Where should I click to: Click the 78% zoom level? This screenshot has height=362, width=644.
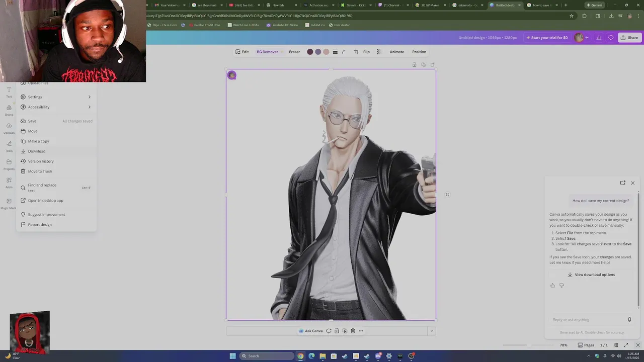pos(563,345)
